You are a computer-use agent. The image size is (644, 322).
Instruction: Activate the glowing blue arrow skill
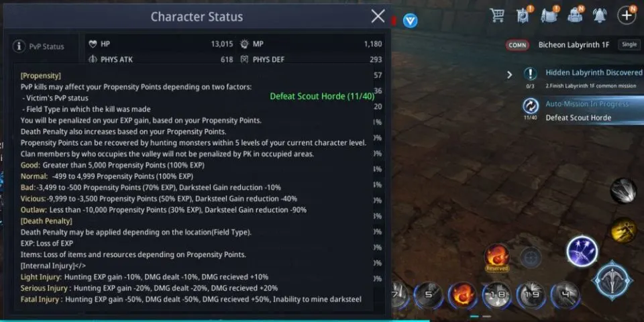click(x=582, y=252)
